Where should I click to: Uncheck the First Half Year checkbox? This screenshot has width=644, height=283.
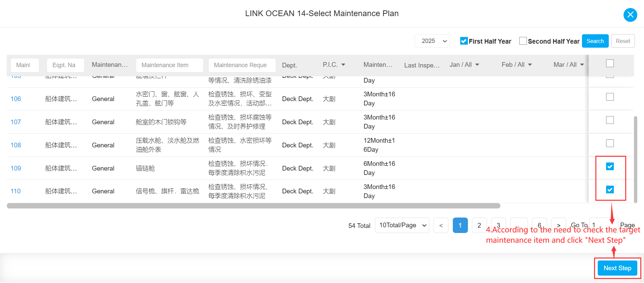coord(464,41)
